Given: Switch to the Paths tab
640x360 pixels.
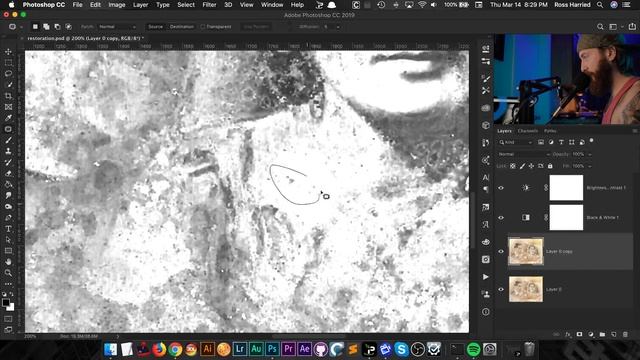Looking at the screenshot, I should (x=550, y=131).
